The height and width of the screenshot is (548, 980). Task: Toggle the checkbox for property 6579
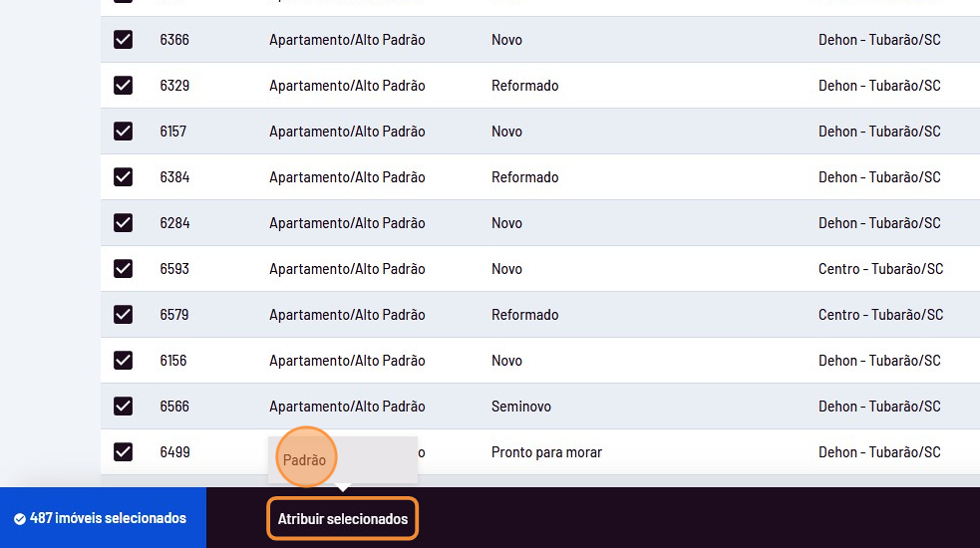click(x=123, y=315)
